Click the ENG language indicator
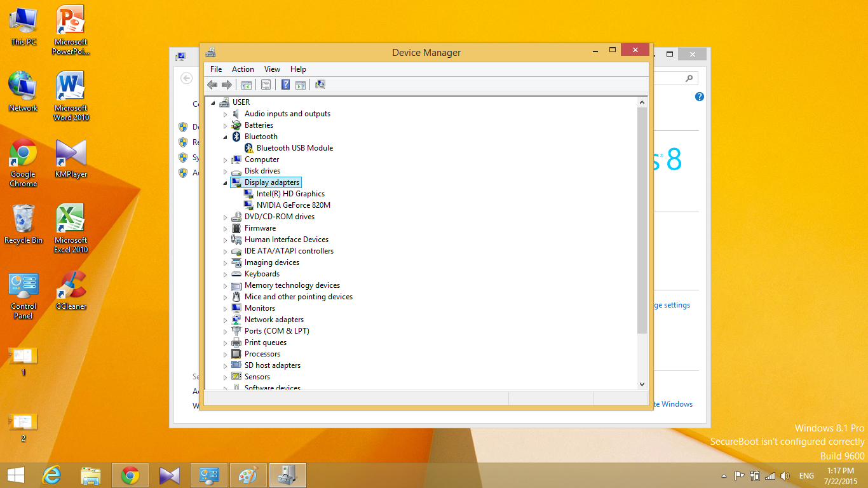The image size is (868, 488). coord(806,476)
